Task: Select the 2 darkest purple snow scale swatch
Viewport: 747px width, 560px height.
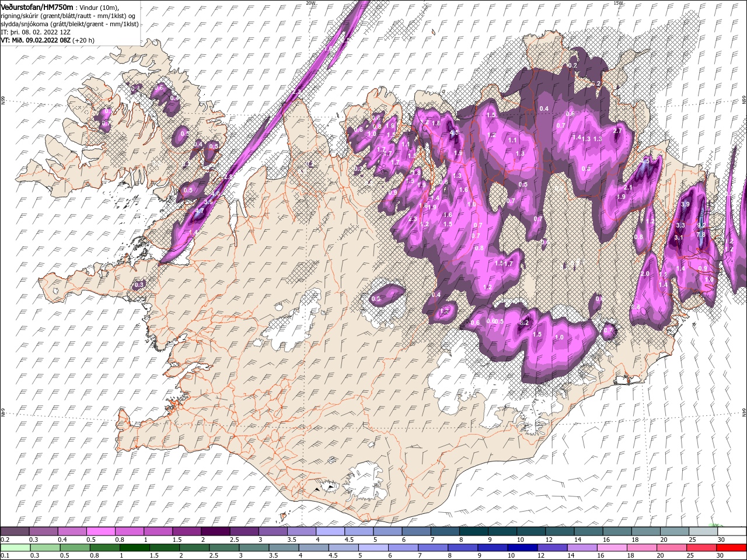Action: pyautogui.click(x=215, y=530)
